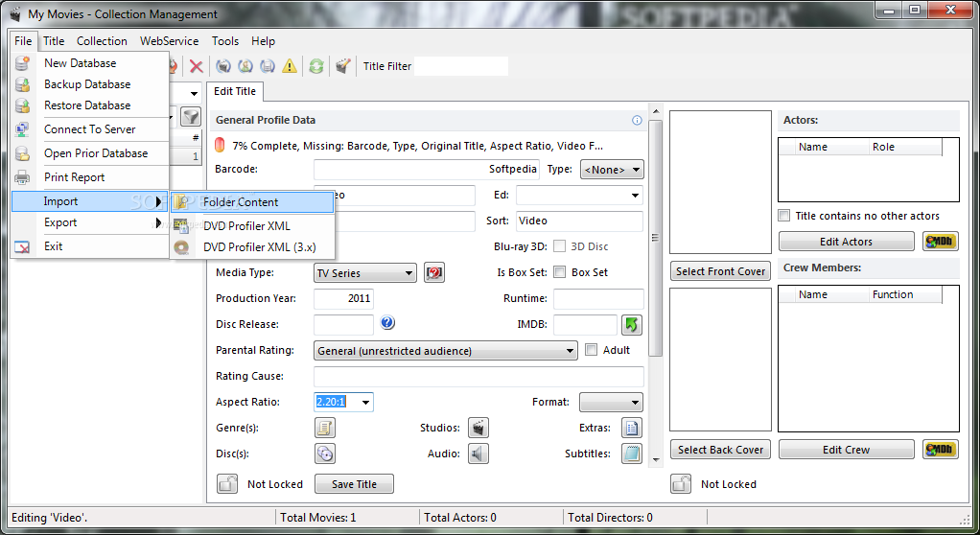Open the Aspect Ratio 2.20:1 dropdown arrow
Screen dimensions: 980x535
365,402
